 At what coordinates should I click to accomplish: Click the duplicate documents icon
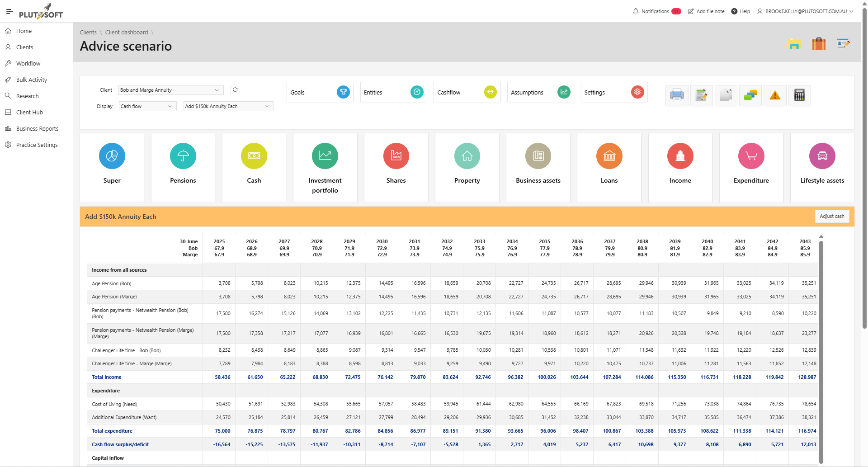[x=726, y=95]
